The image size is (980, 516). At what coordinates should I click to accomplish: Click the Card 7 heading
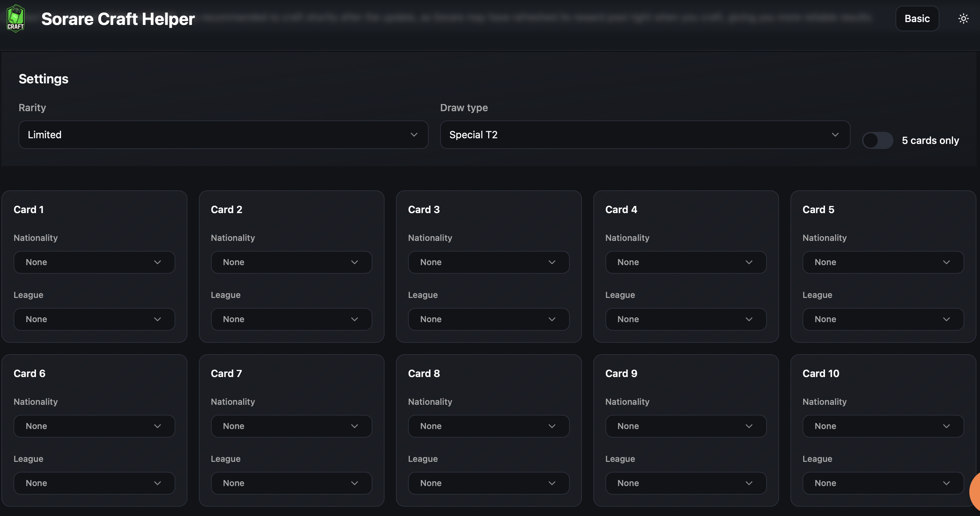coord(226,374)
